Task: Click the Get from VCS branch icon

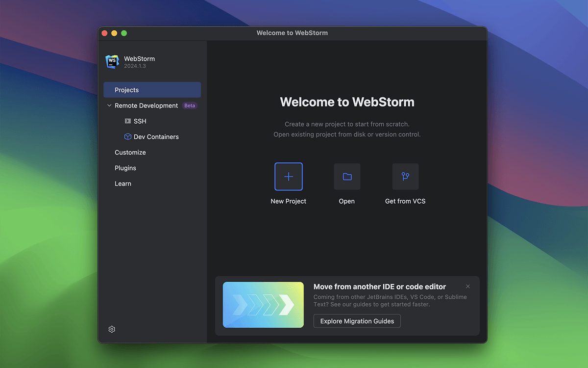Action: click(405, 177)
